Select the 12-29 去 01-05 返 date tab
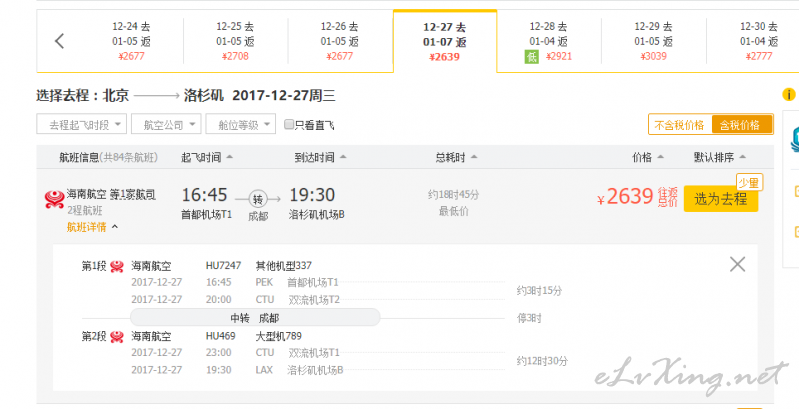This screenshot has width=799, height=409. [653, 41]
